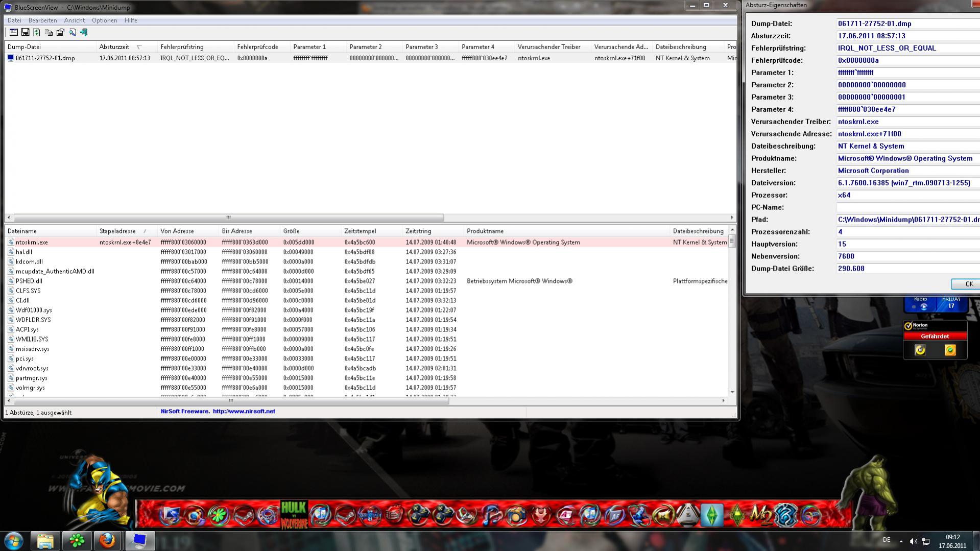The height and width of the screenshot is (551, 980).
Task: Open the Optionen menu
Action: 104,20
